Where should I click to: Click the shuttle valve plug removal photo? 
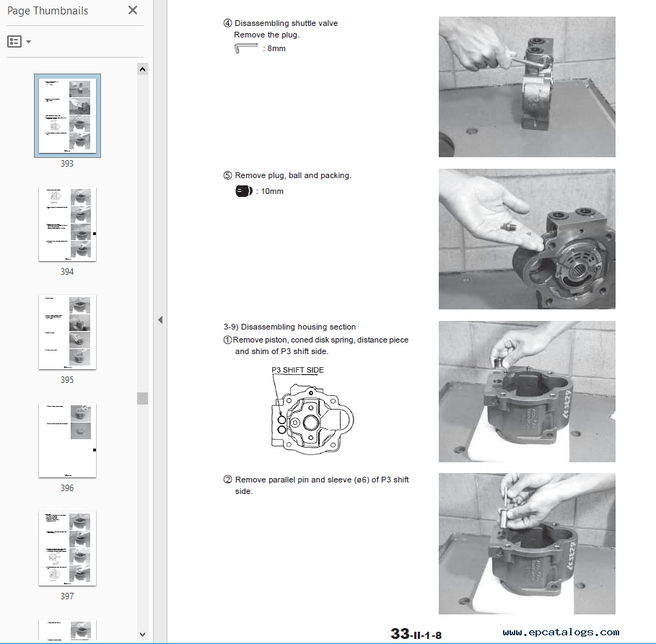(527, 87)
